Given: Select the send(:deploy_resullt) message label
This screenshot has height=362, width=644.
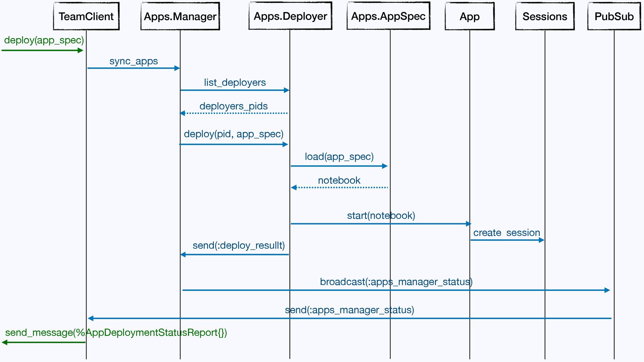Looking at the screenshot, I should click(238, 245).
